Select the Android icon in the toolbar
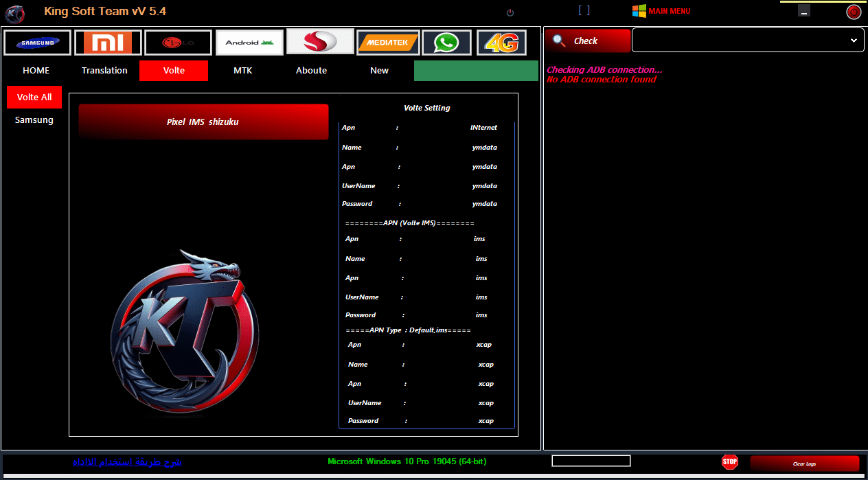The width and height of the screenshot is (868, 480). [249, 42]
